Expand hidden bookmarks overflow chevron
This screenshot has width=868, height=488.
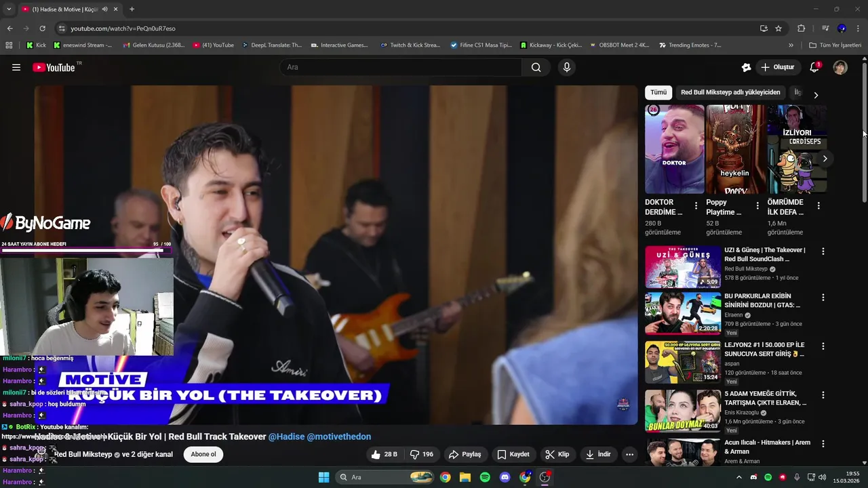pyautogui.click(x=791, y=45)
